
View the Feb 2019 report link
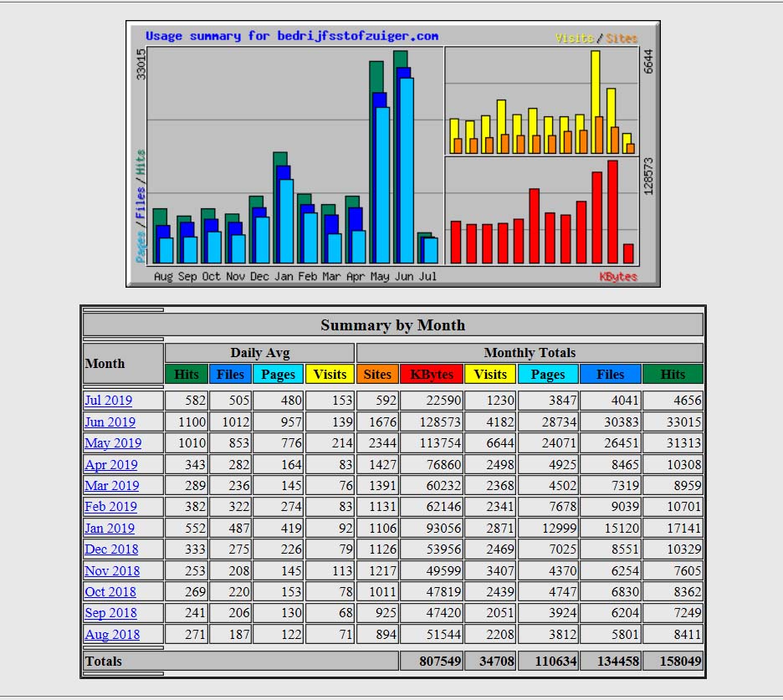point(111,506)
